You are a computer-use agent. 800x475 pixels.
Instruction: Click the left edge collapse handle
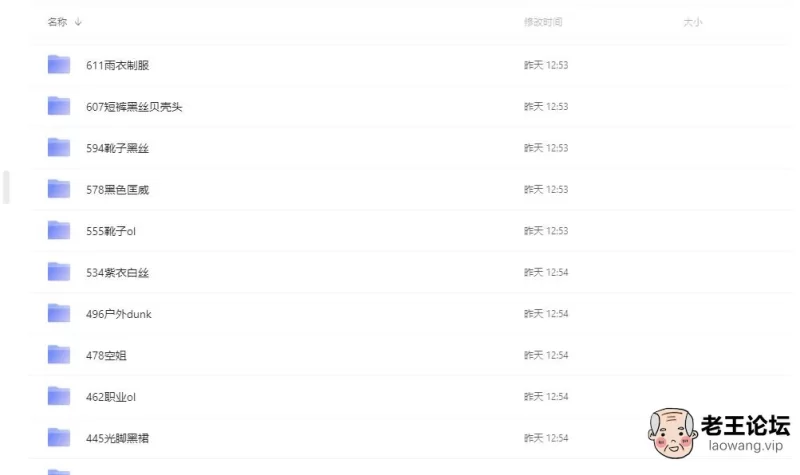pyautogui.click(x=6, y=187)
